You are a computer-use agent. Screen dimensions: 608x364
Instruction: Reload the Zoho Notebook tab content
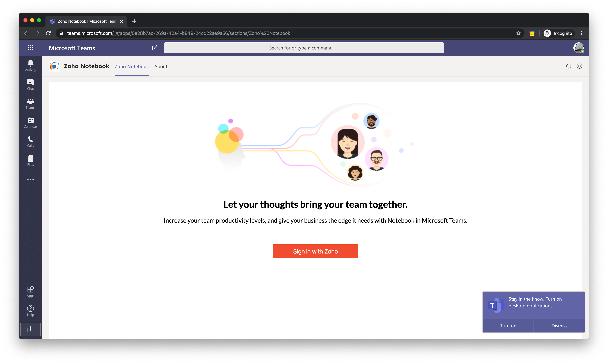[568, 66]
